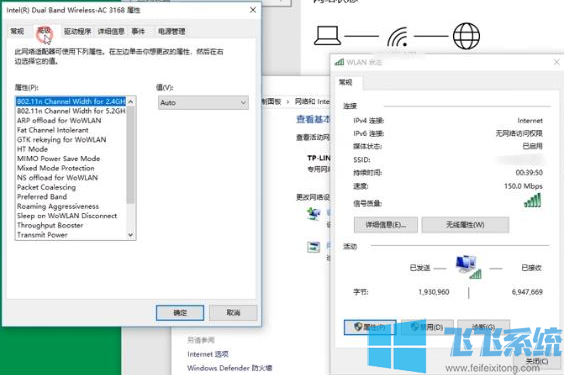
Task: Click 网络和 Internet breadcrumb in control panel
Action: [312, 102]
